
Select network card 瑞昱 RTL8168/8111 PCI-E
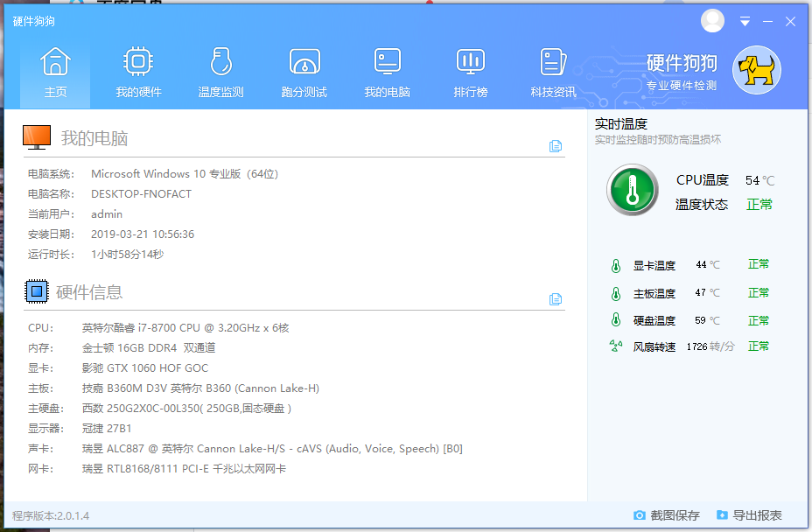184,469
